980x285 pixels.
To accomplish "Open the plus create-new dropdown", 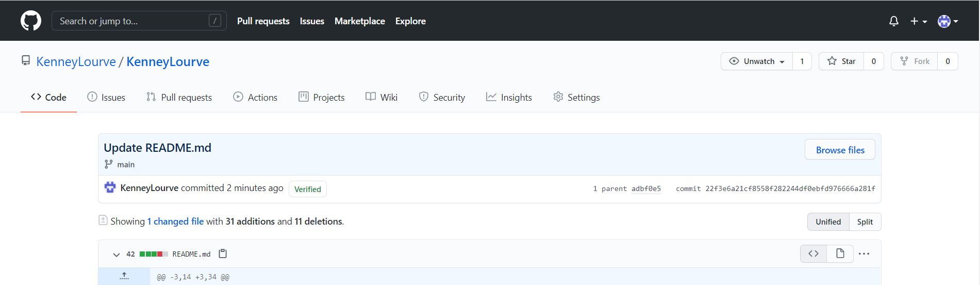I will click(x=918, y=21).
